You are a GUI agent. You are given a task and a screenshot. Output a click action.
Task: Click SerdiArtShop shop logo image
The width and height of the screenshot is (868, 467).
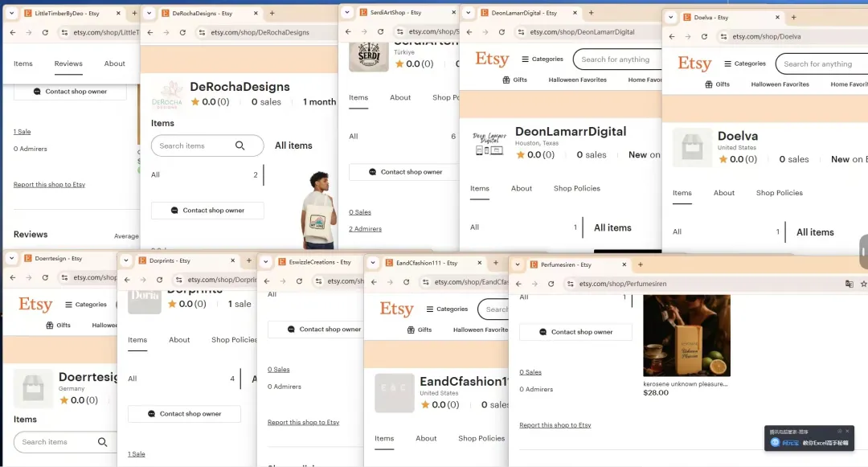point(369,58)
